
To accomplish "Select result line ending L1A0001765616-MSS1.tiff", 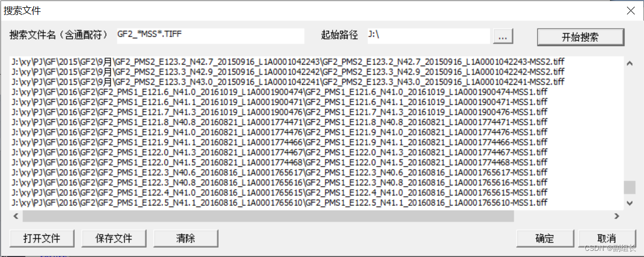I will click(x=279, y=183).
